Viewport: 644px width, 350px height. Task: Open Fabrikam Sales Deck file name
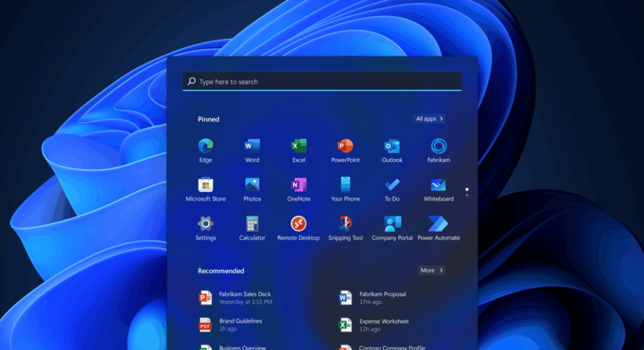coord(245,294)
